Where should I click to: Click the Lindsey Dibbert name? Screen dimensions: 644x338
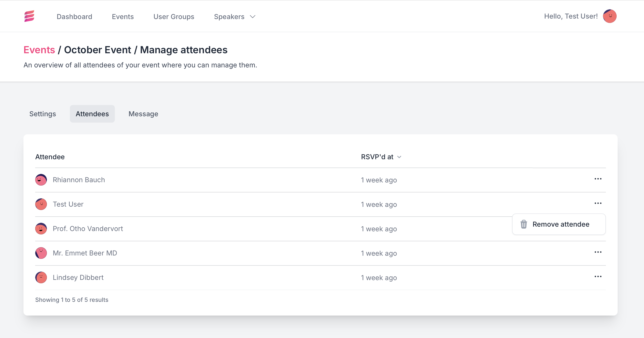(x=78, y=277)
